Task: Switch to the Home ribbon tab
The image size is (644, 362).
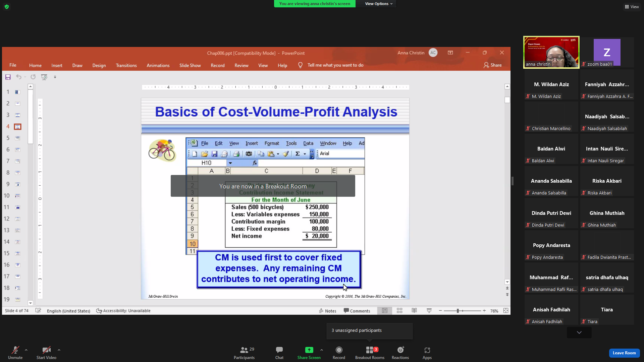Action: tap(35, 65)
